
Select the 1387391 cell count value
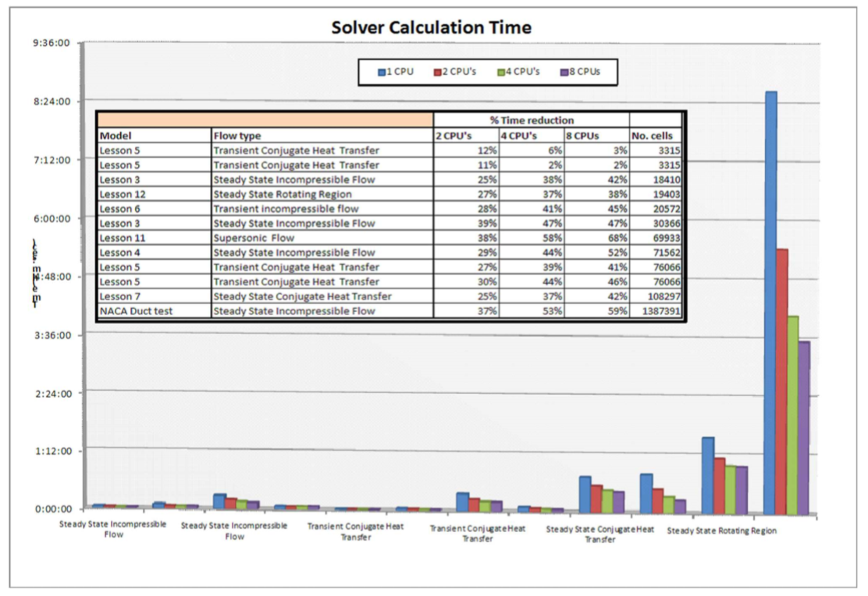coord(656,311)
